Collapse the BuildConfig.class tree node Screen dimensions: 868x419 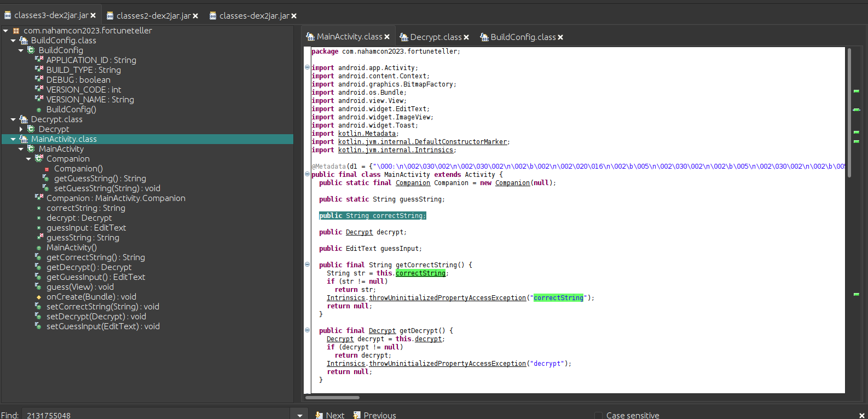(x=13, y=41)
